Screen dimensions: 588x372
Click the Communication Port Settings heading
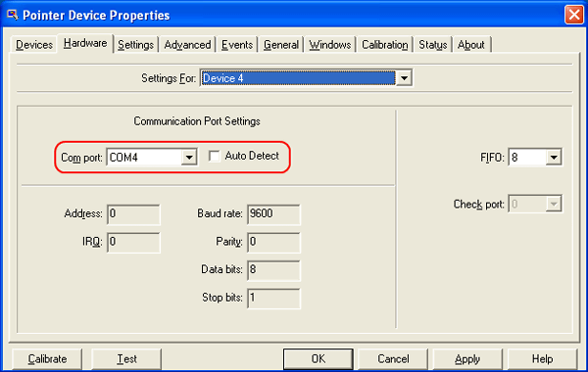(197, 121)
